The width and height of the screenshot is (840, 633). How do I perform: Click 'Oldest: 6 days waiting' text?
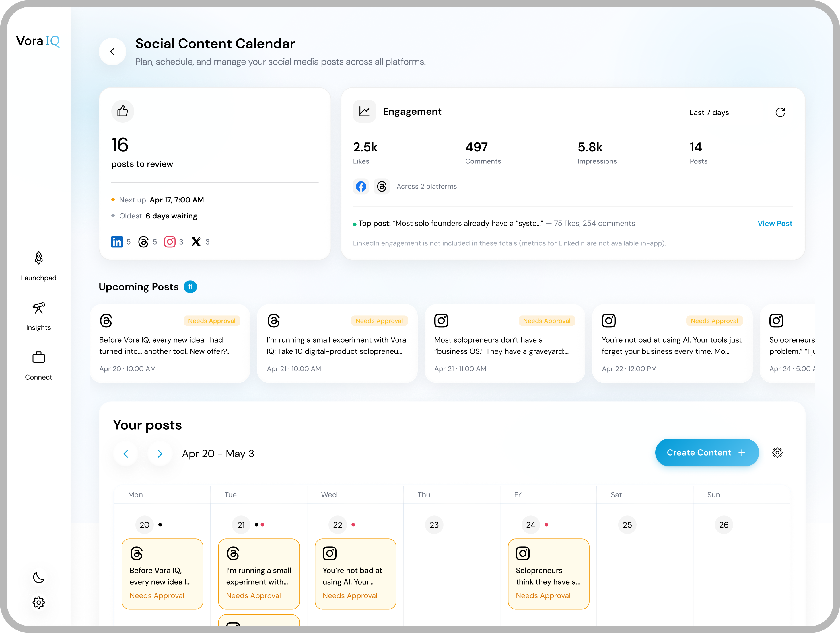tap(158, 216)
